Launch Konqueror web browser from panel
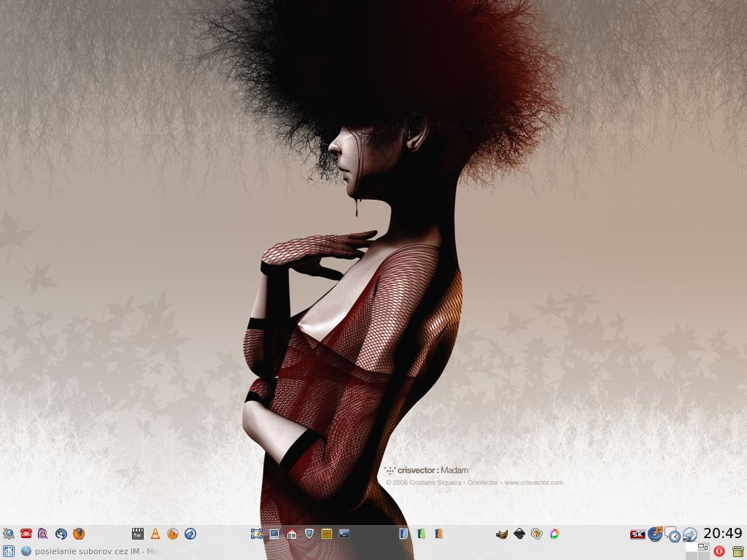 (x=9, y=534)
